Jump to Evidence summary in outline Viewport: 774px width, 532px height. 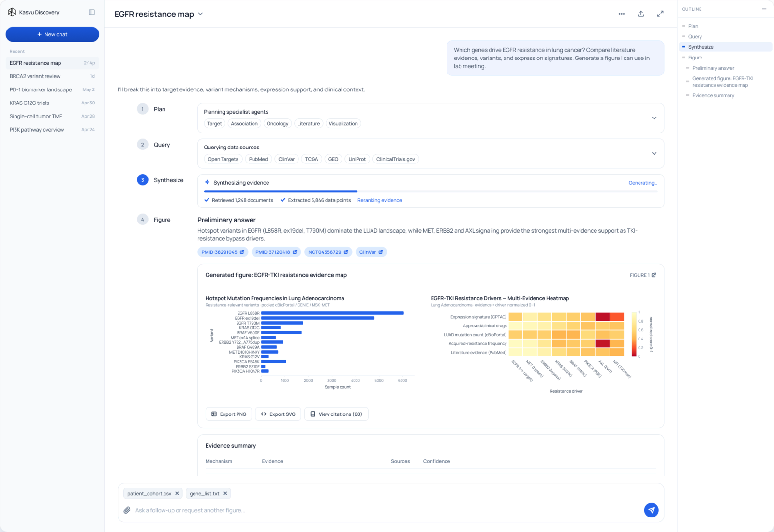pyautogui.click(x=713, y=96)
